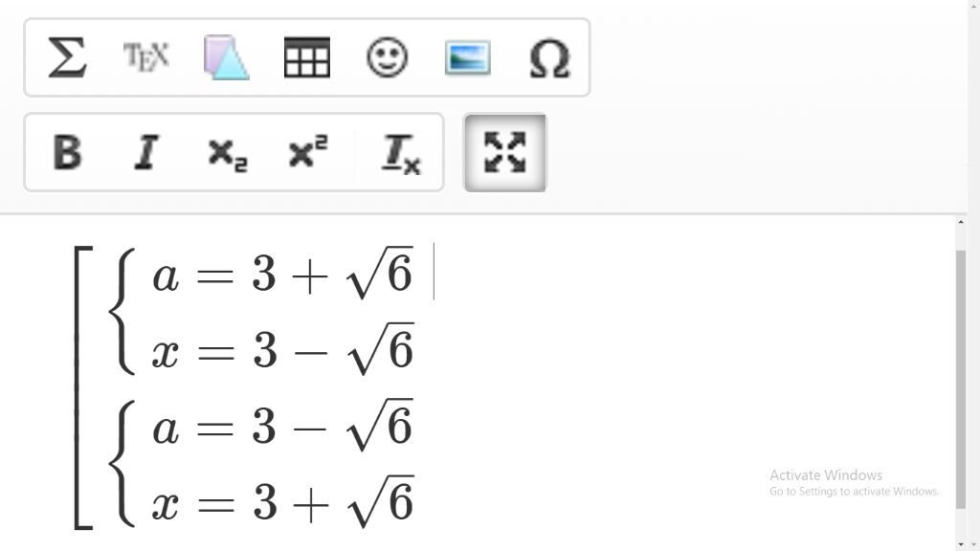Insert an image
This screenshot has height=551, width=980.
click(x=468, y=57)
